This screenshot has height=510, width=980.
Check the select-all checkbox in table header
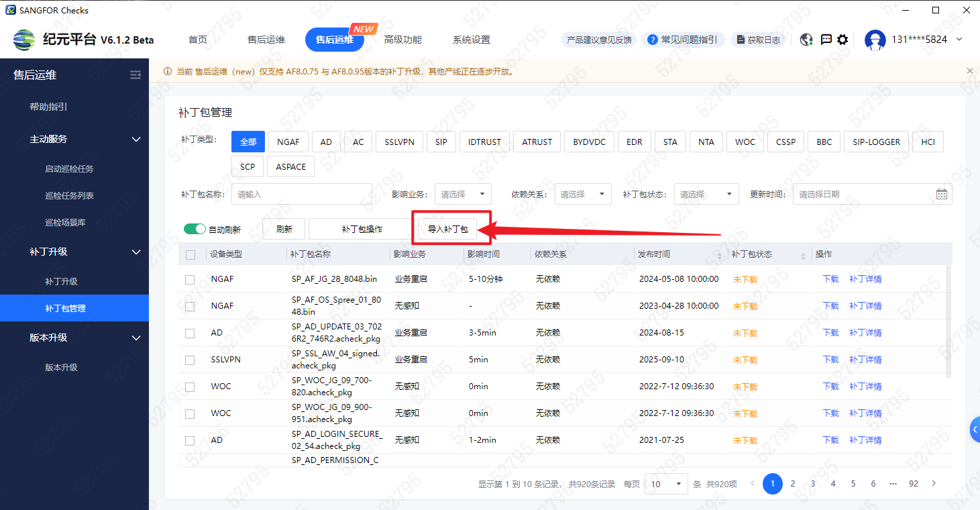[190, 255]
